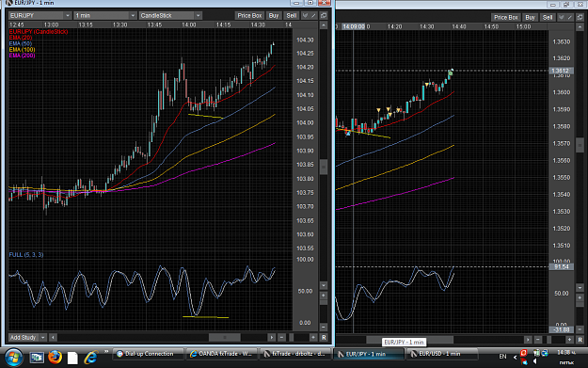Click the zoom slider handle in EUR/JPY bottom bar

(x=292, y=338)
